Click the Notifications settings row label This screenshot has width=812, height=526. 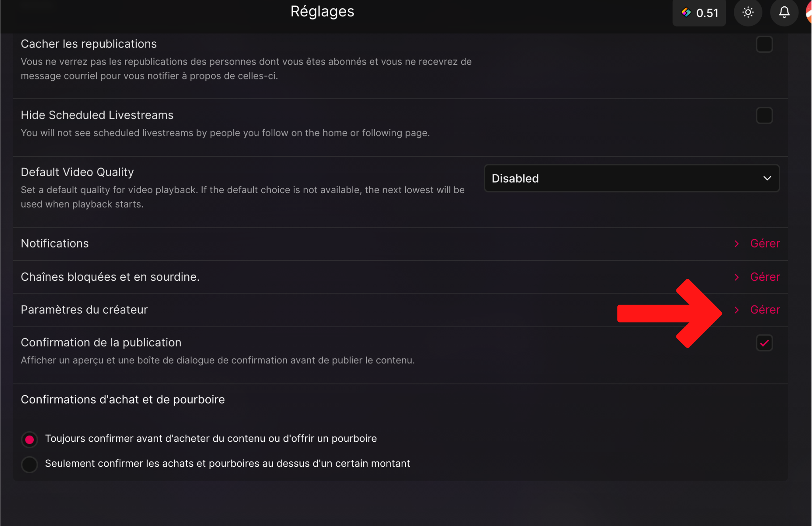tap(55, 244)
